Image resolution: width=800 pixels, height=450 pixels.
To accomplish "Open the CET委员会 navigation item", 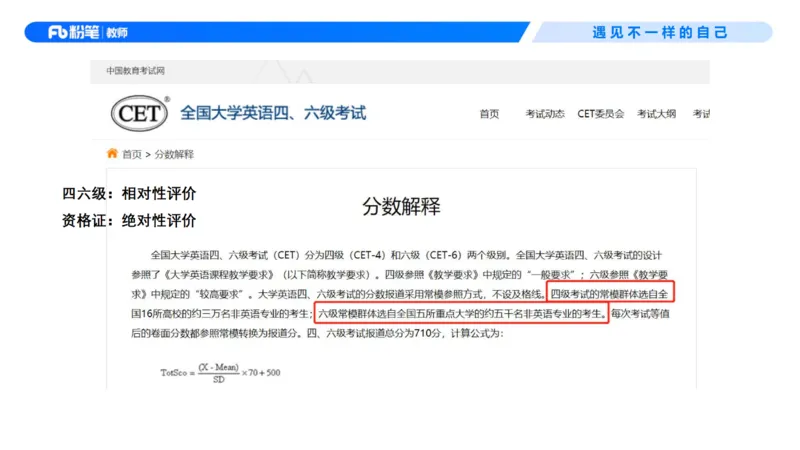I will 601,114.
